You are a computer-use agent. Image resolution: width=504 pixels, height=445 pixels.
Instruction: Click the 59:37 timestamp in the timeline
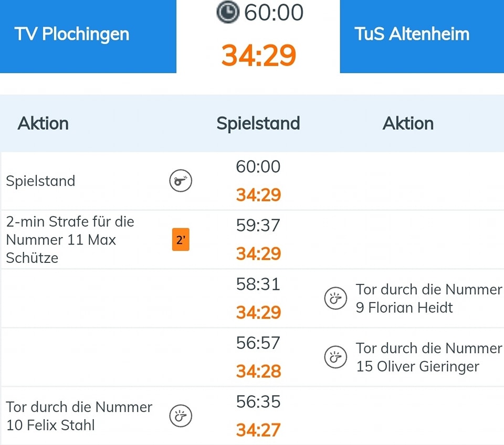coord(258,226)
